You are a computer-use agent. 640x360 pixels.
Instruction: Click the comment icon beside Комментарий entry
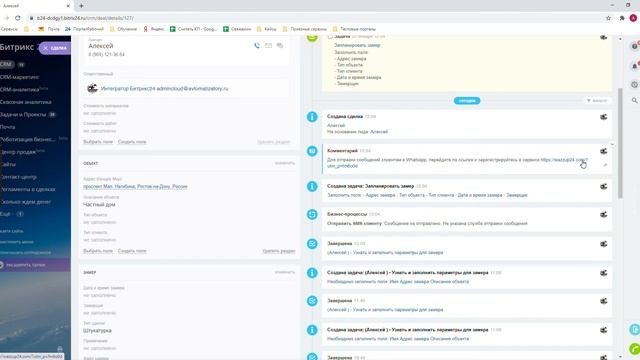pos(312,151)
